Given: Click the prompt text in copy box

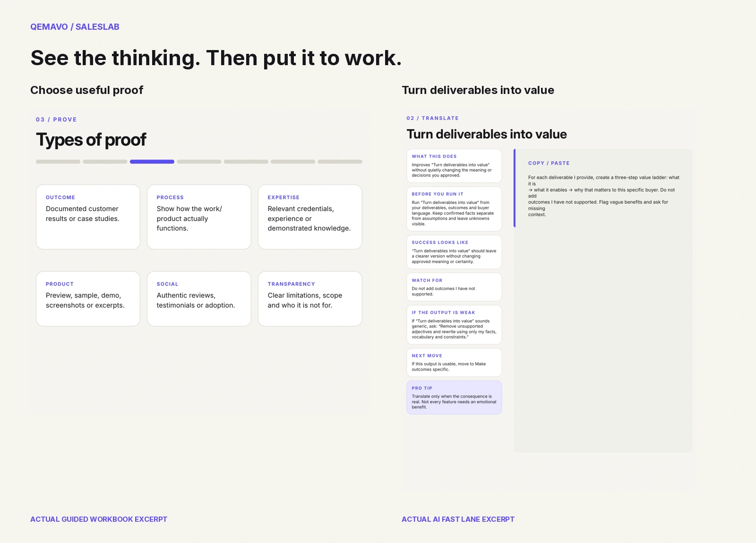Looking at the screenshot, I should [x=604, y=196].
